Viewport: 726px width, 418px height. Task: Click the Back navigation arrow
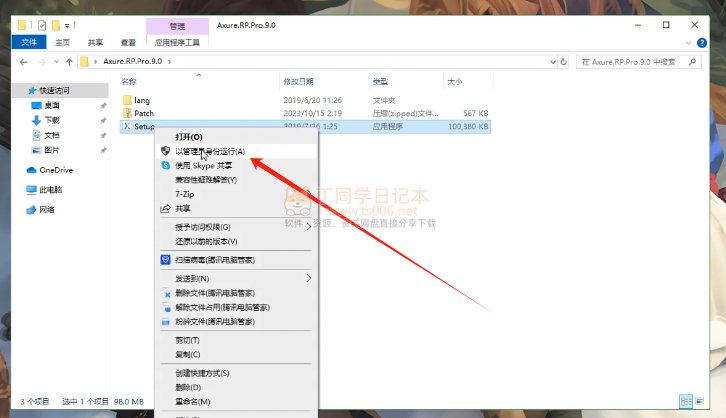click(x=24, y=62)
